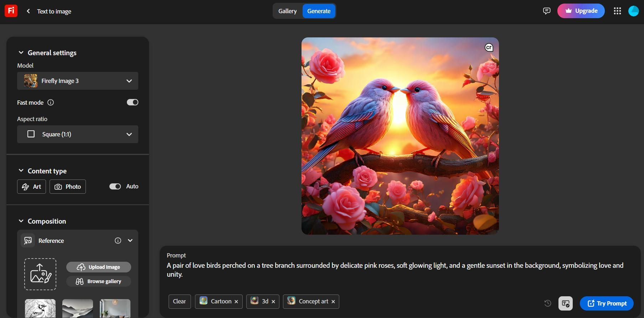
Task: Click the Fast mode info icon
Action: click(51, 103)
